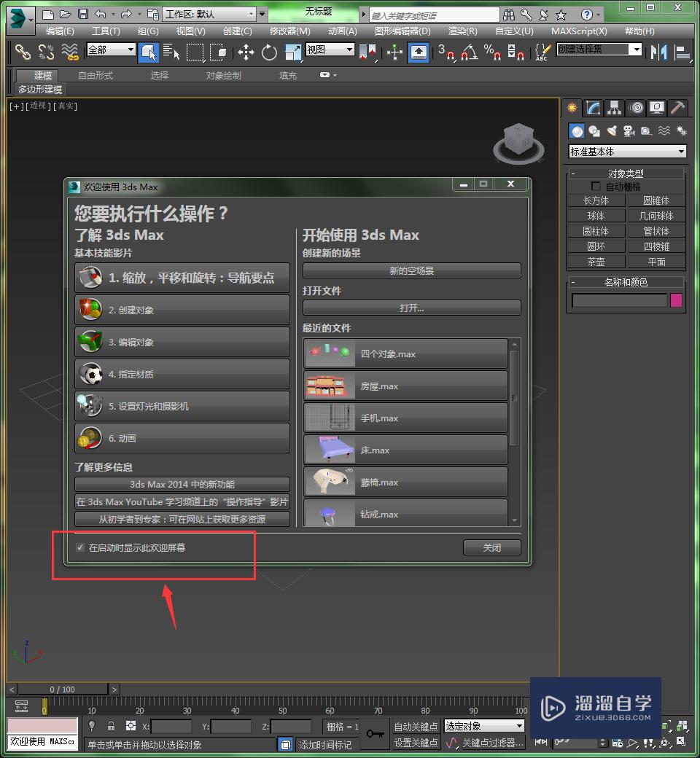Open the MAXScript(X) menu

point(578,31)
